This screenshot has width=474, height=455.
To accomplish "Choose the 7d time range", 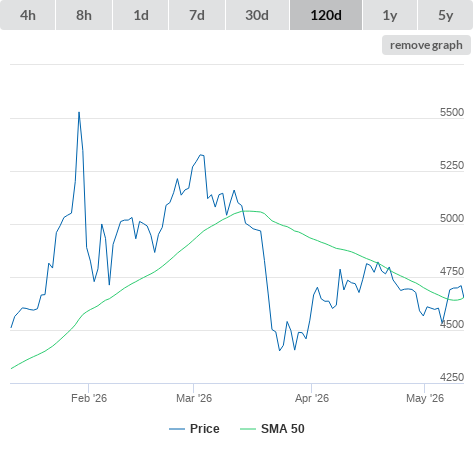I will tap(197, 15).
